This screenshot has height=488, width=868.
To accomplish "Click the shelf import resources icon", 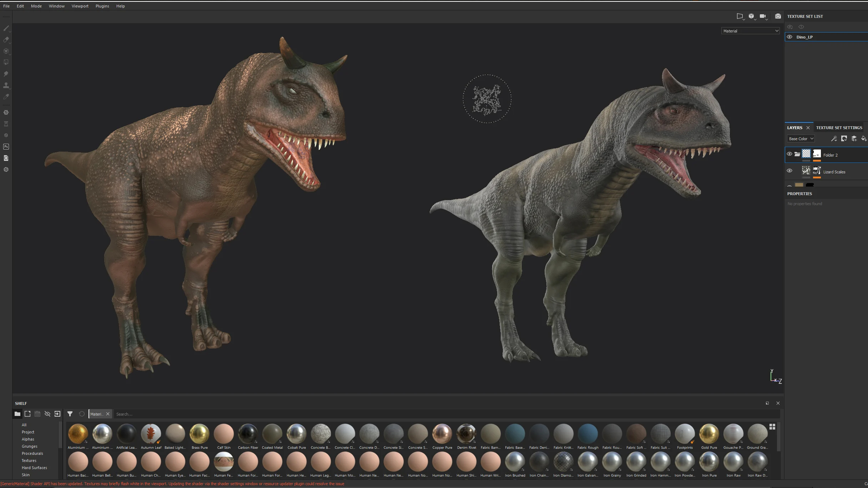I will tap(57, 414).
